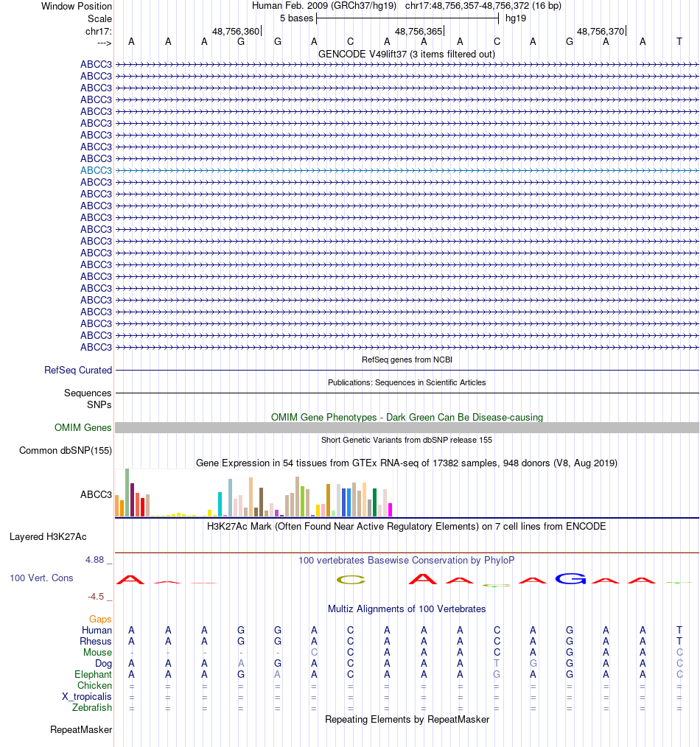The height and width of the screenshot is (747, 700).
Task: Open the OMIM Genes track label
Action: click(83, 428)
